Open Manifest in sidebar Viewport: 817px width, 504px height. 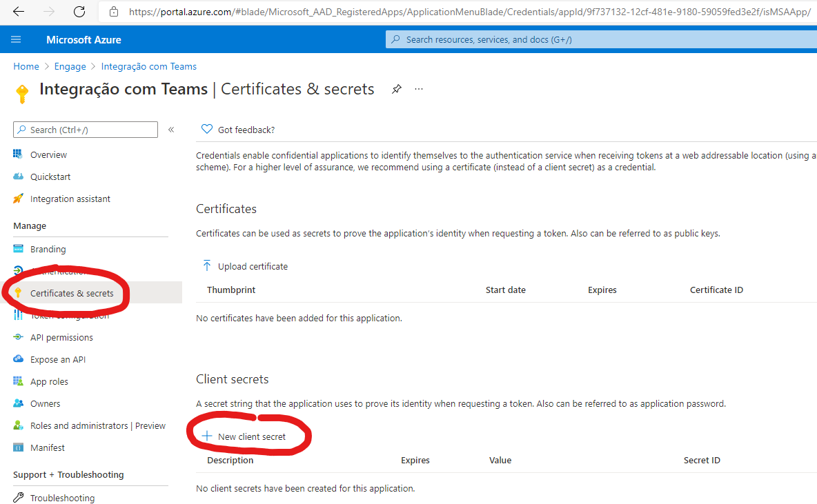click(x=48, y=447)
